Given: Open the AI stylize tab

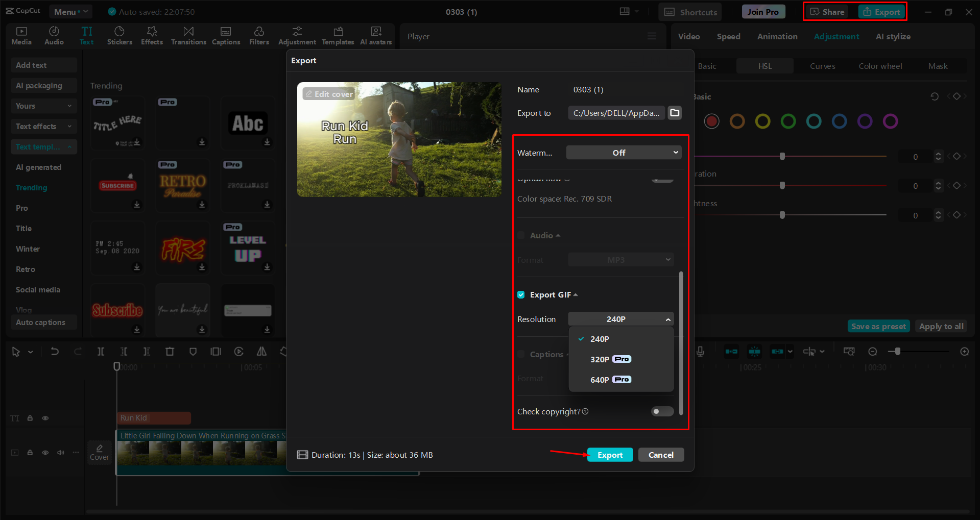Looking at the screenshot, I should [x=893, y=36].
